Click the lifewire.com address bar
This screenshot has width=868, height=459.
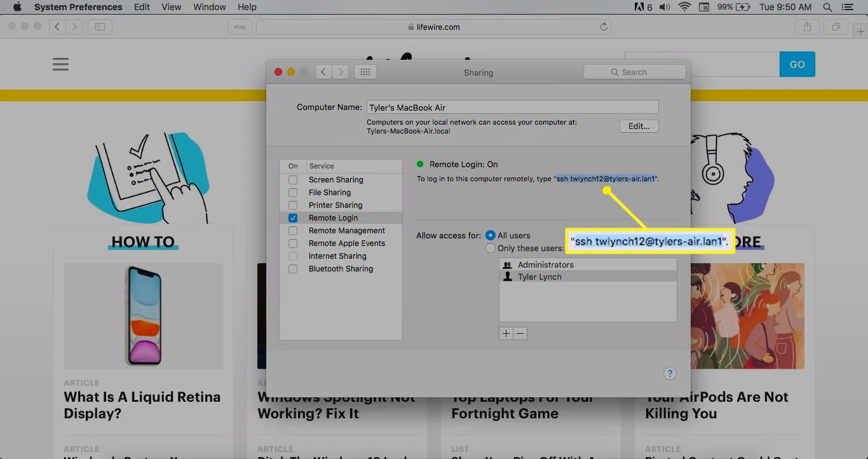pyautogui.click(x=434, y=27)
